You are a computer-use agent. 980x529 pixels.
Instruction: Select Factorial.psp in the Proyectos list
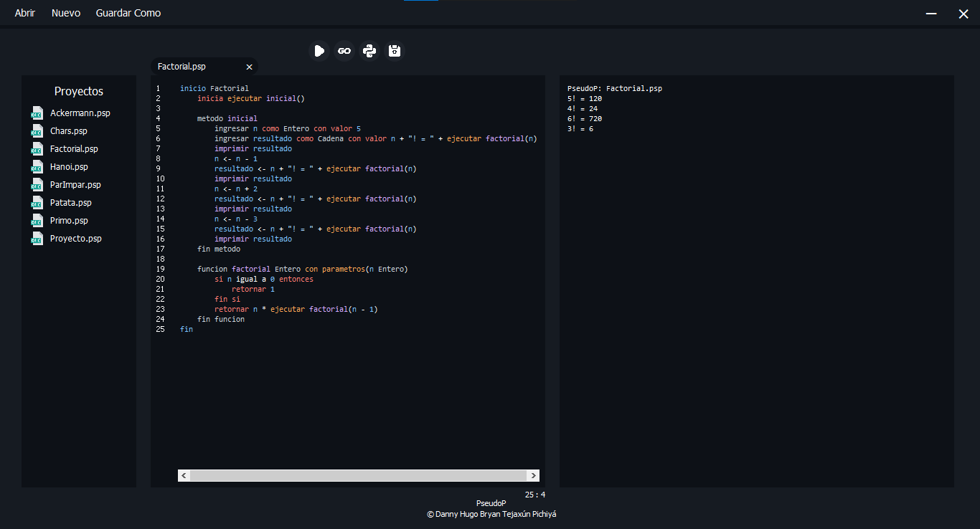coord(74,149)
